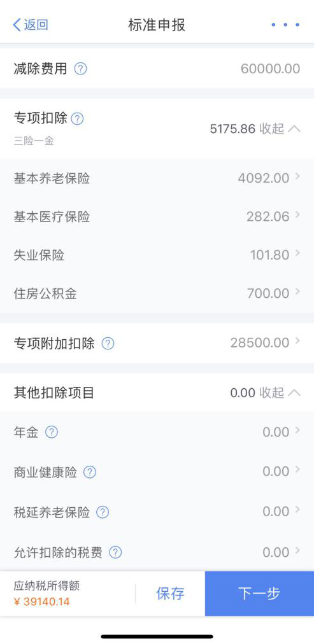Open the 基本养老保险 detail row

[157, 178]
